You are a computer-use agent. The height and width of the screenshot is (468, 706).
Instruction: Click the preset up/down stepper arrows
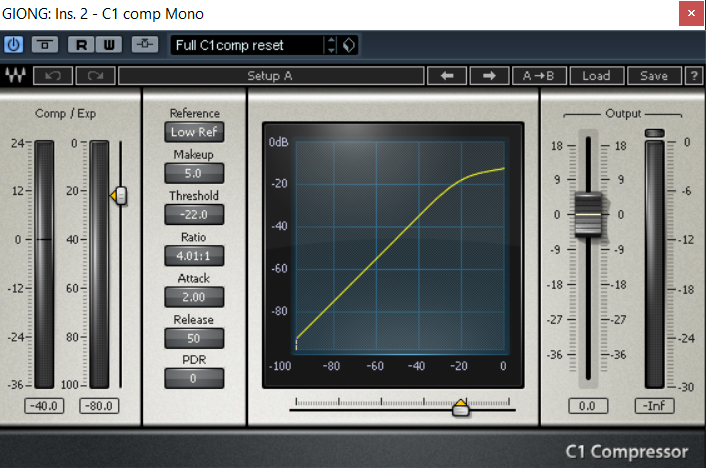pyautogui.click(x=331, y=45)
